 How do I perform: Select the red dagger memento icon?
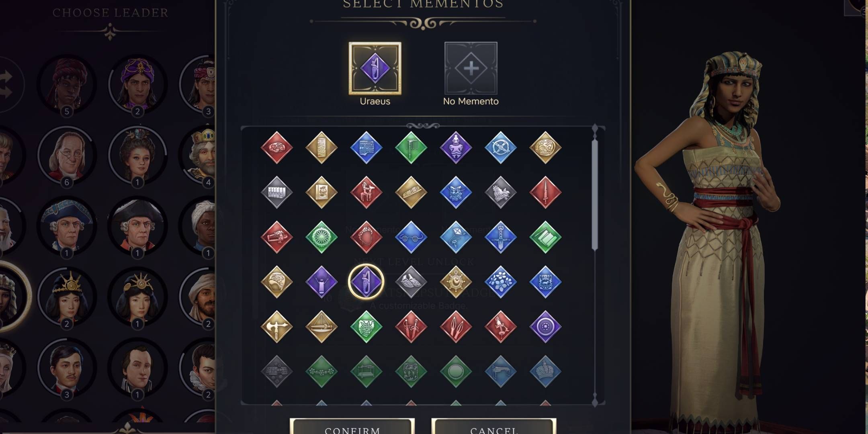point(545,192)
